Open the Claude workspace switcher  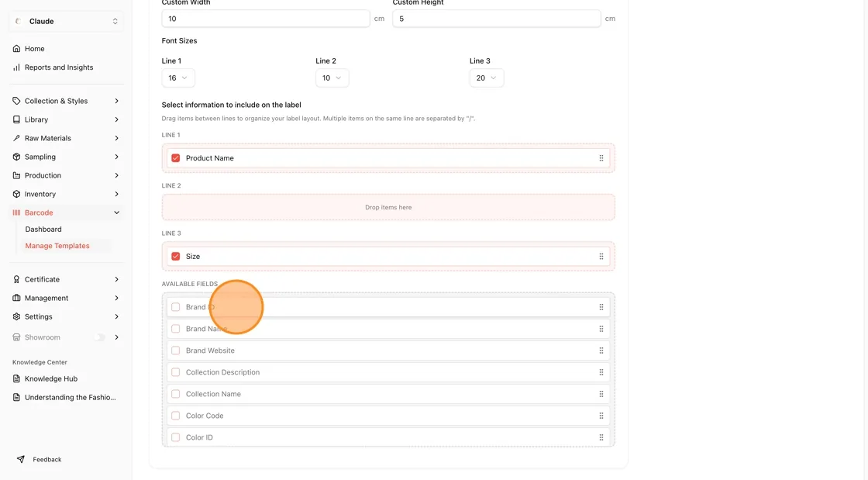tap(66, 22)
